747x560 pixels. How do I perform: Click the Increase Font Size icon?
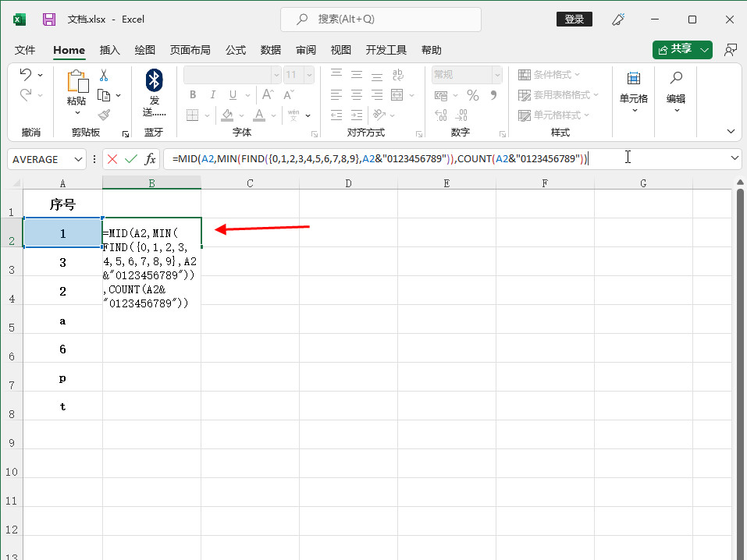[x=268, y=94]
